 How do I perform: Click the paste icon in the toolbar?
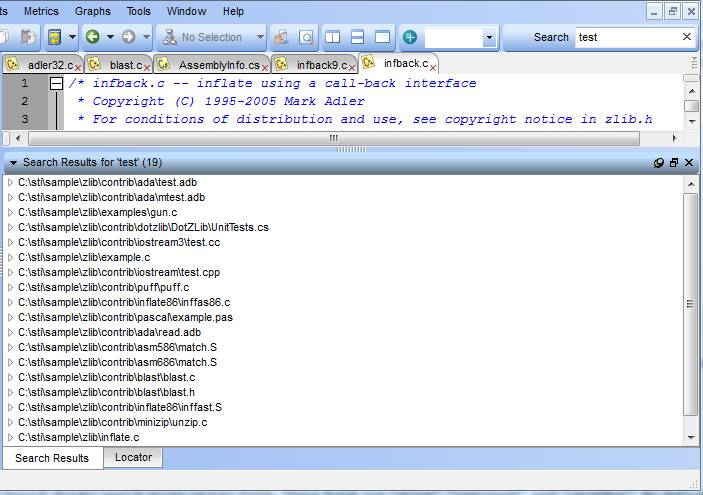[x=27, y=37]
